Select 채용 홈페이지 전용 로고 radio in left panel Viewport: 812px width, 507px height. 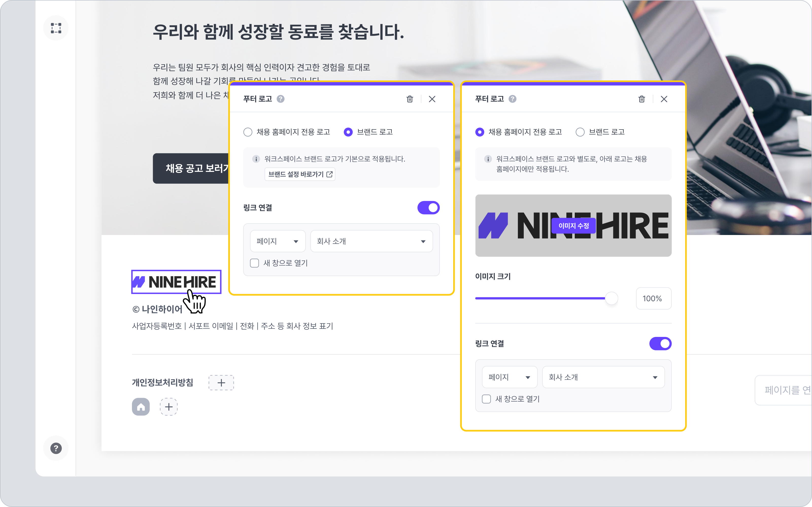[248, 132]
